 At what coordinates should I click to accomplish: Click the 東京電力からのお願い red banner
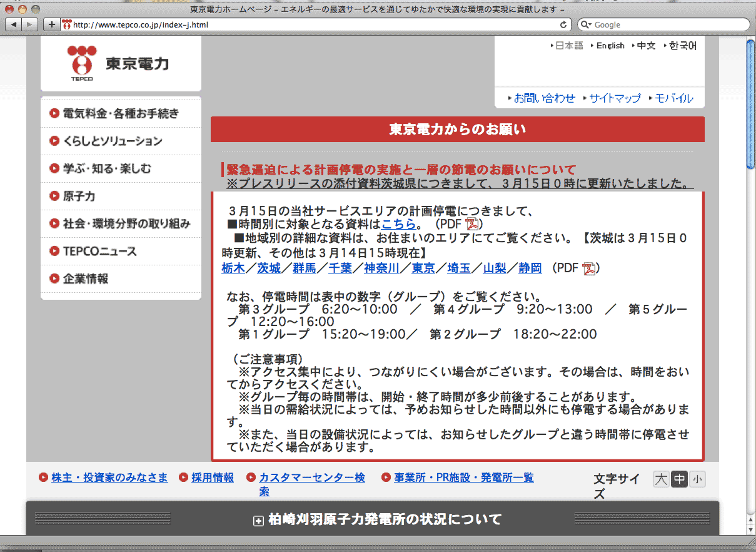458,130
